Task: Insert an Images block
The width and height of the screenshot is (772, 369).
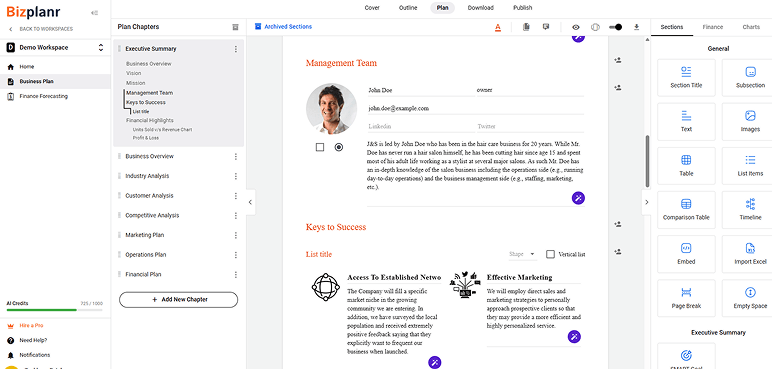Action: (x=747, y=122)
